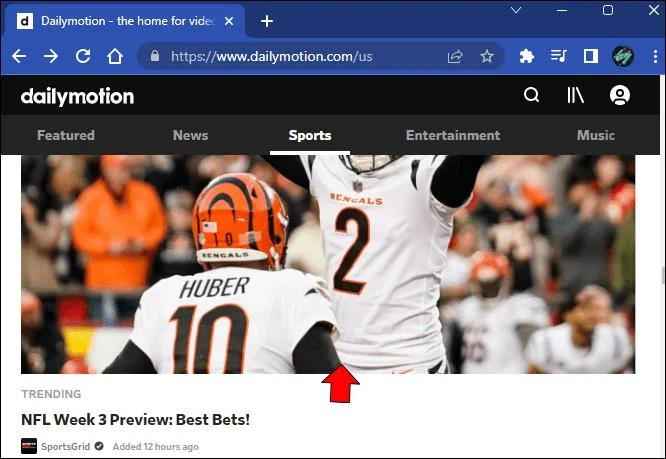Maximize the browser window
The width and height of the screenshot is (666, 459).
click(x=608, y=10)
